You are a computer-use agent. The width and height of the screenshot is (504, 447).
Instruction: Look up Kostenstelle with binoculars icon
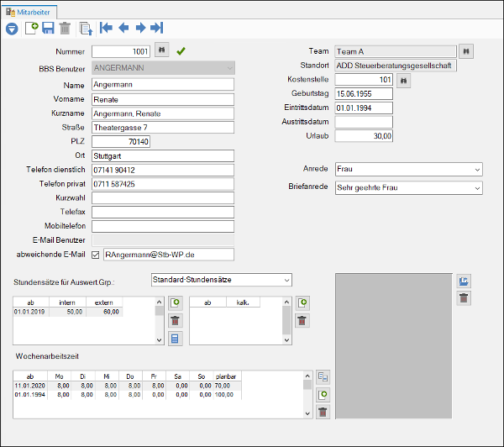[x=404, y=81]
